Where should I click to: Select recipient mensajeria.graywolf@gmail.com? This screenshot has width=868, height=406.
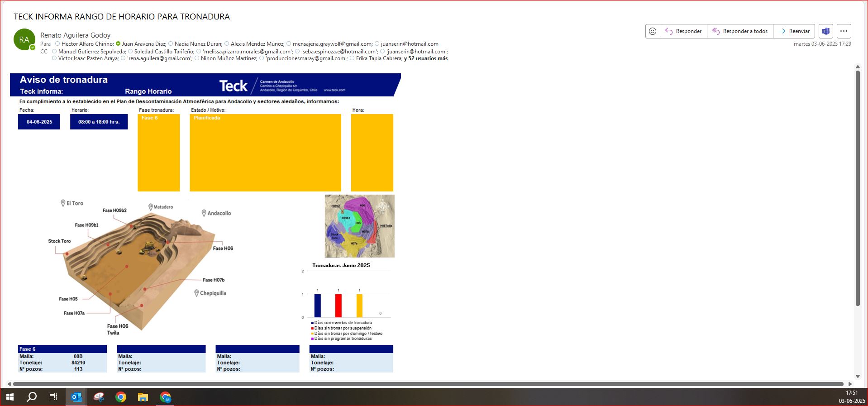click(332, 44)
